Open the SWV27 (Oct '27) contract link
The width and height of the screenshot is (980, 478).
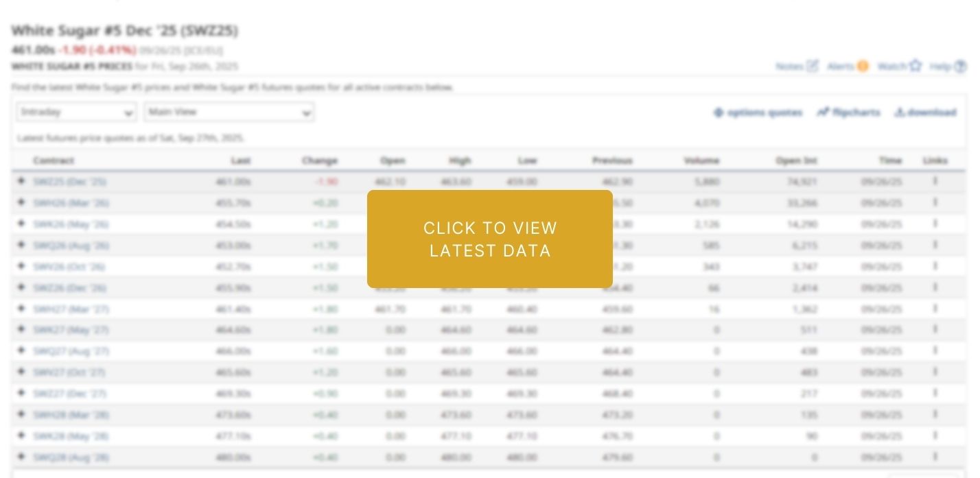[x=69, y=372]
